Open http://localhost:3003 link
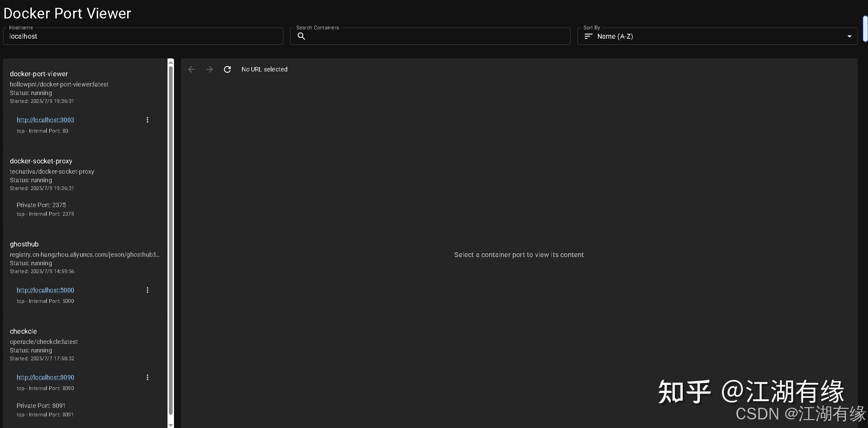 [45, 120]
